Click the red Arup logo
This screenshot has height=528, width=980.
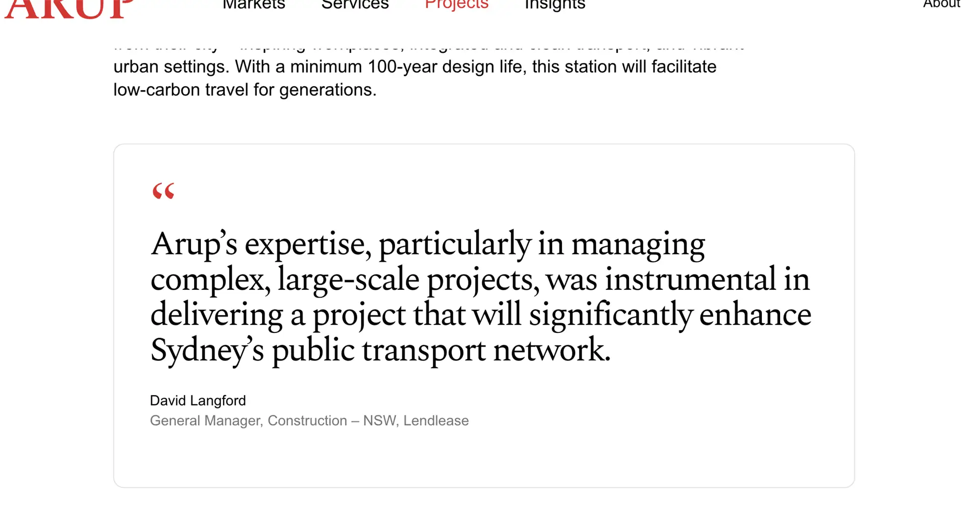point(69,9)
